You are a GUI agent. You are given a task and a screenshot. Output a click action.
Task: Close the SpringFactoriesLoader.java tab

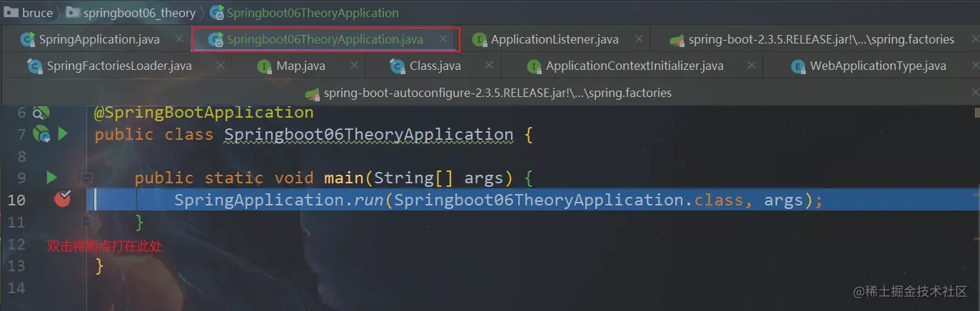click(x=220, y=66)
